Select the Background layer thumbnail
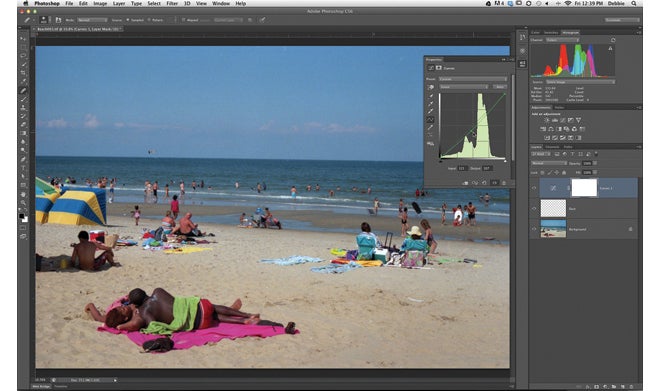Viewport: 660px width, 391px height. [553, 229]
